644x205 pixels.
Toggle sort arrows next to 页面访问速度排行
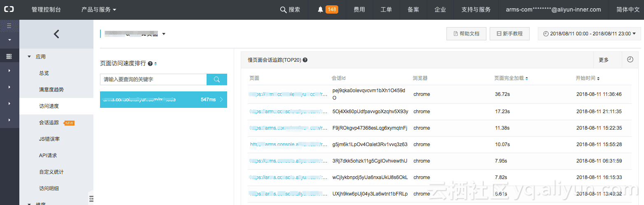tap(156, 64)
